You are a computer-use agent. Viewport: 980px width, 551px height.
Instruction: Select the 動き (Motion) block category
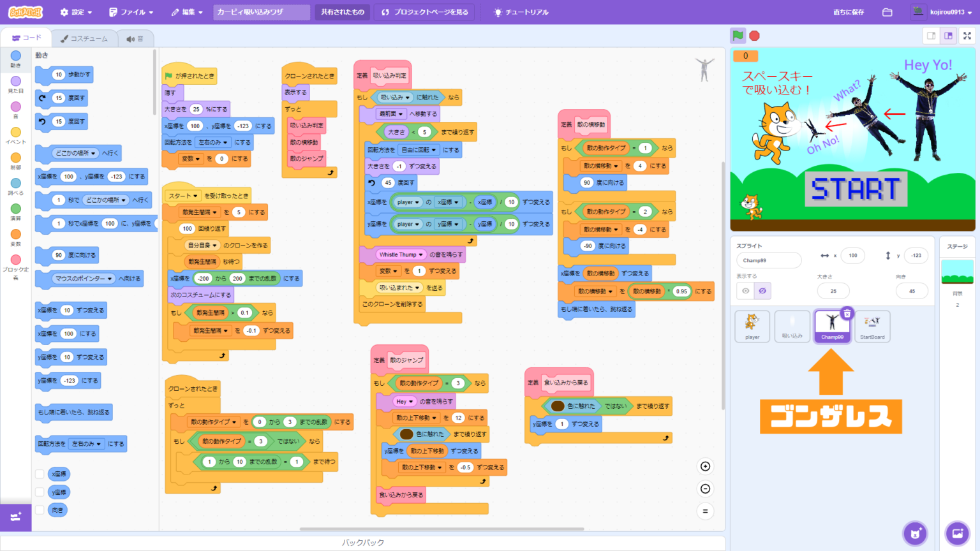[16, 59]
